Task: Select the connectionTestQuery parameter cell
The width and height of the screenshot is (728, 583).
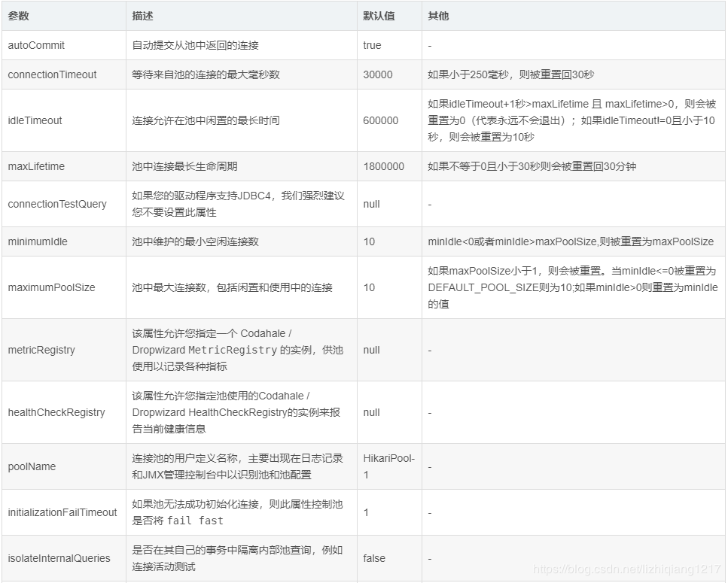Action: (57, 204)
